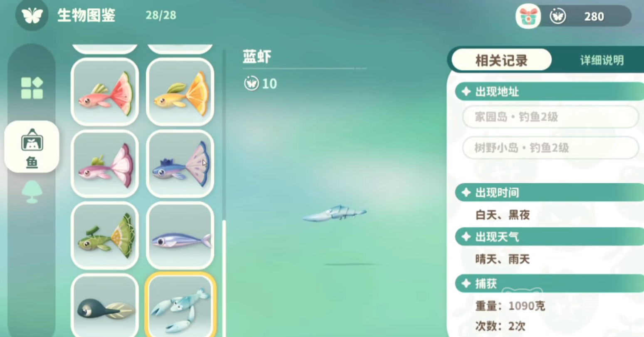Screen dimensions: 644x337
Task: Open the 详细说明 tab
Action: pos(602,60)
